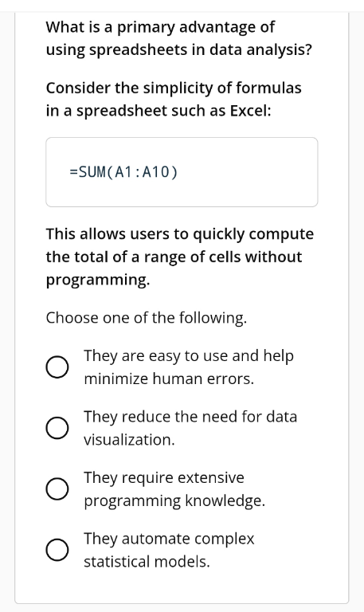Click the text 'They reduce the need for data'

click(x=190, y=417)
